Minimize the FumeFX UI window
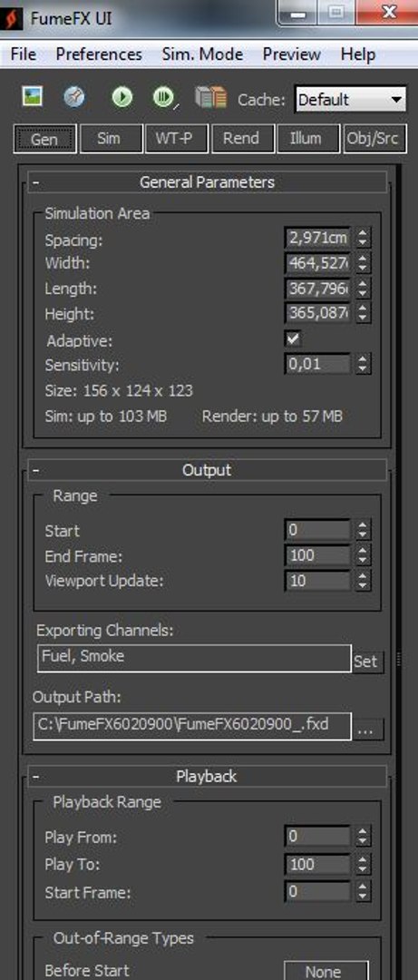 [297, 13]
